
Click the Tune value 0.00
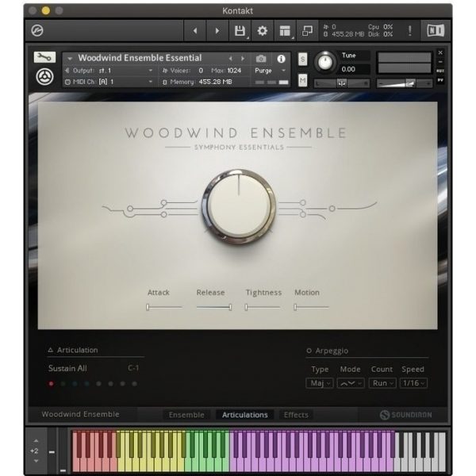(x=348, y=69)
